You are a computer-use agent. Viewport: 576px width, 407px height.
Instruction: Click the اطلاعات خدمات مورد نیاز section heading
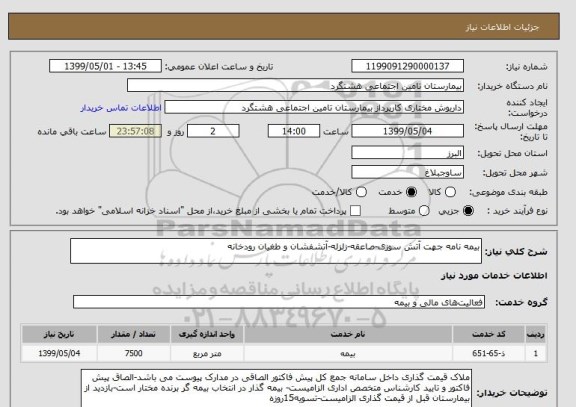point(494,276)
